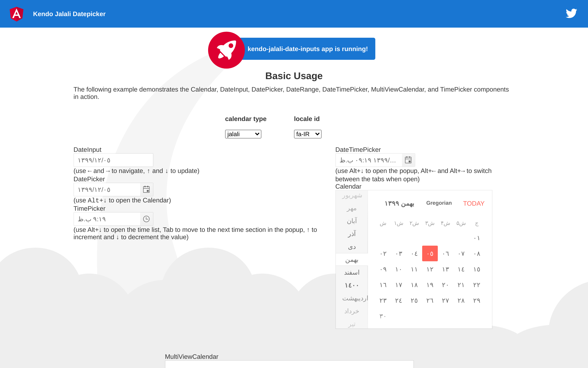
Task: Select the highlighted day ۰٥ in calendar
Action: pyautogui.click(x=430, y=254)
